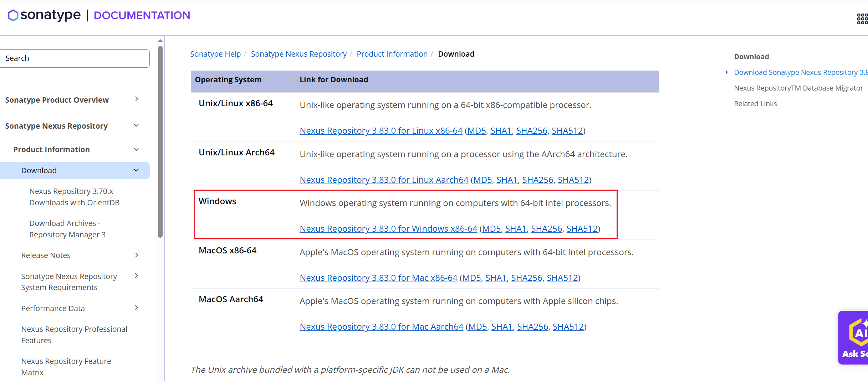Open Sonatype Product Overview section
868x381 pixels.
[x=57, y=100]
